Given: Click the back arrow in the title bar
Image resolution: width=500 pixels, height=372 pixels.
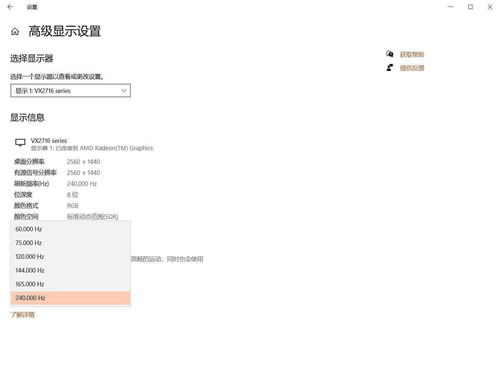Looking at the screenshot, I should [10, 7].
